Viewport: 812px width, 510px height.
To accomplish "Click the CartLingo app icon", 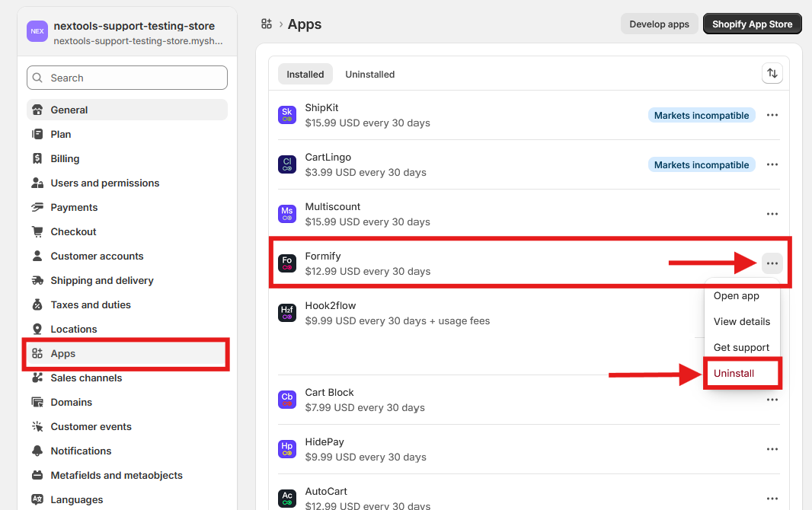I will coord(287,164).
